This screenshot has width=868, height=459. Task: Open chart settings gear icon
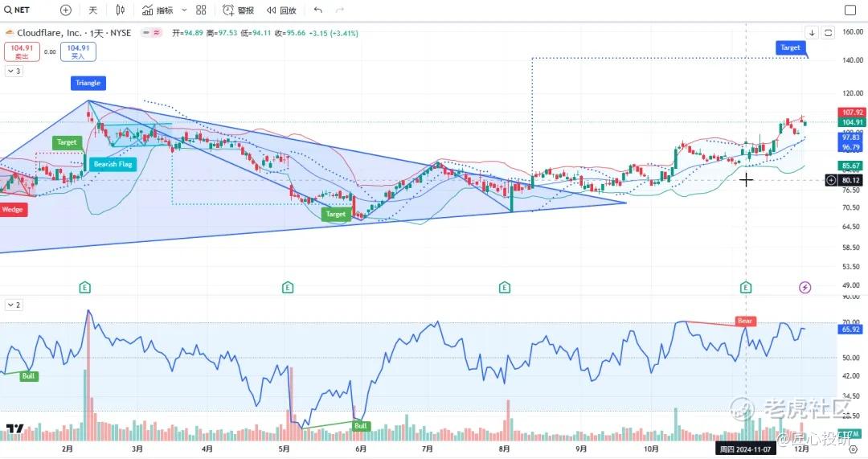853,449
